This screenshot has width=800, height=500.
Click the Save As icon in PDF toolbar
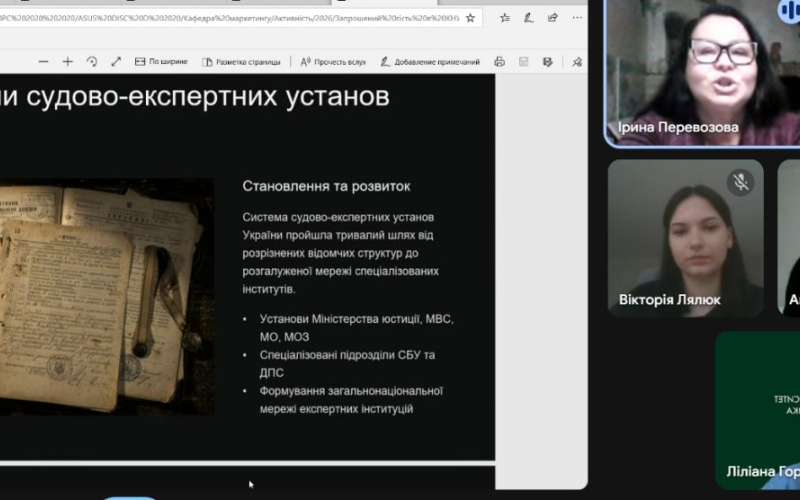[x=547, y=62]
